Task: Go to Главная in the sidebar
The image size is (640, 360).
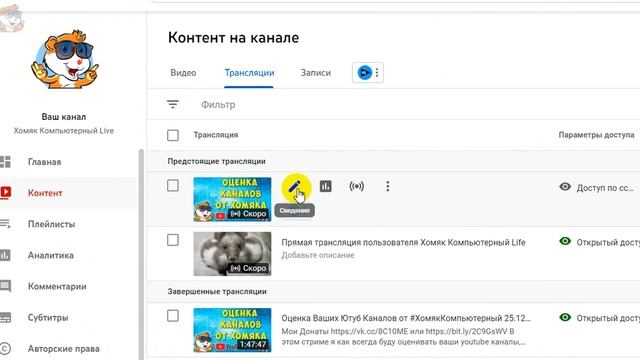Action: tap(44, 162)
